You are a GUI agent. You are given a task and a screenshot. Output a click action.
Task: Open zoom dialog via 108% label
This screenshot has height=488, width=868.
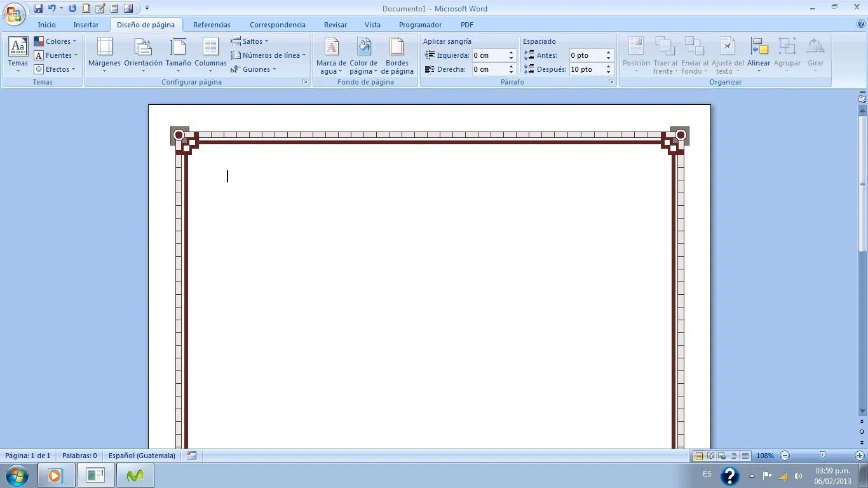click(x=765, y=456)
